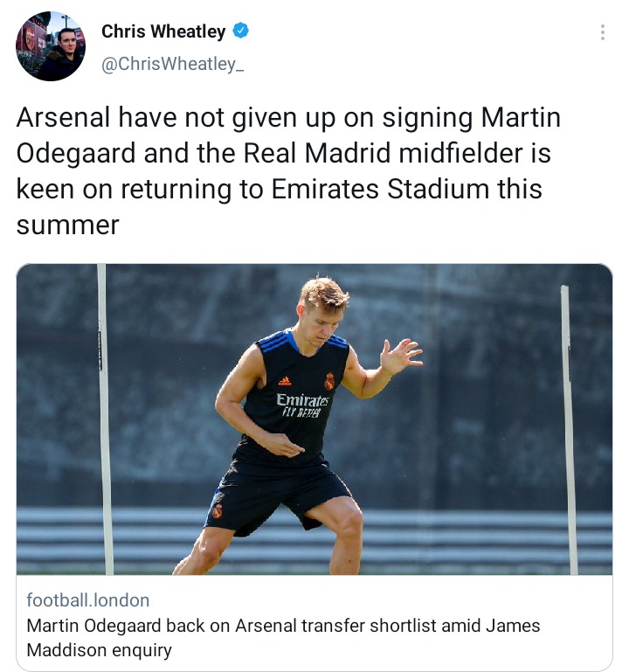Open the Chris Wheatley display name
This screenshot has height=672, width=629.
pos(163,31)
